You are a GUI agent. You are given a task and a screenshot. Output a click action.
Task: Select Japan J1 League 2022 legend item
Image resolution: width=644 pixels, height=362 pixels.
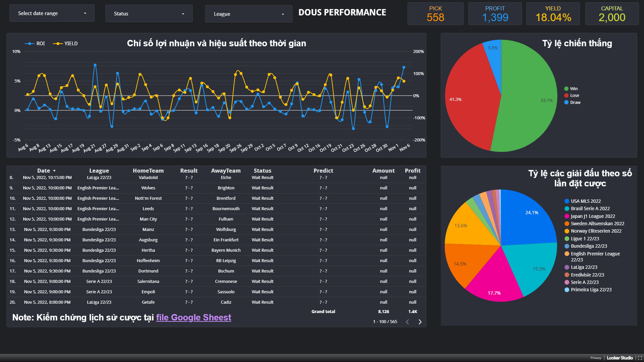click(593, 216)
